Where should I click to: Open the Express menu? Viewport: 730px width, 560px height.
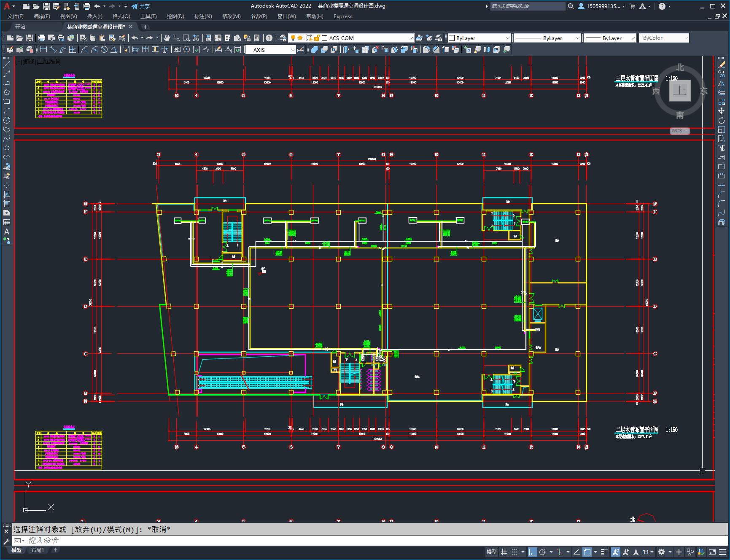point(343,16)
